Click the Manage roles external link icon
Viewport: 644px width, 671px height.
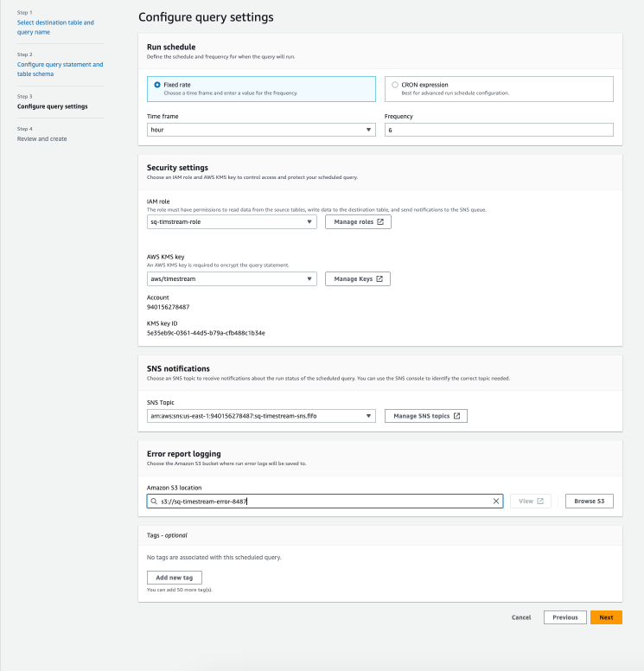point(380,222)
